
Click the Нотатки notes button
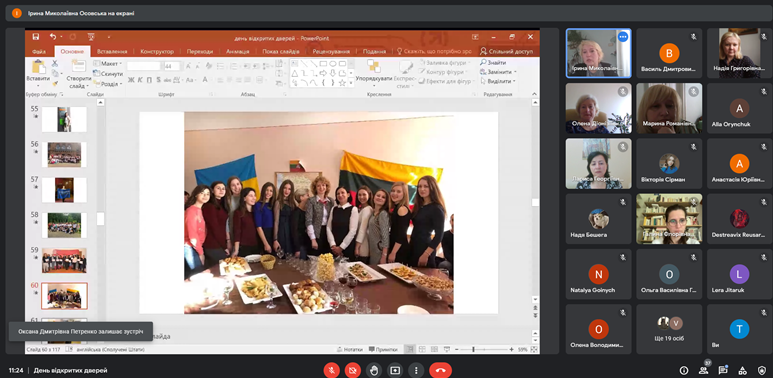pyautogui.click(x=350, y=349)
